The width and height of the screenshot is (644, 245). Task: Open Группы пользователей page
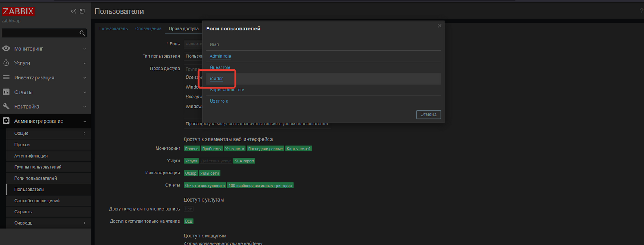click(49, 167)
